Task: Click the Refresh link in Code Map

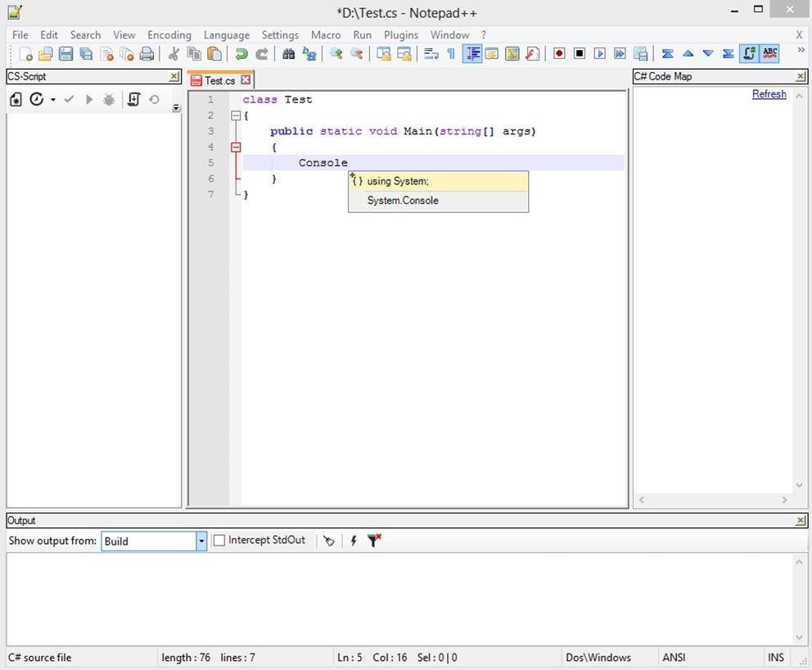Action: [x=769, y=94]
